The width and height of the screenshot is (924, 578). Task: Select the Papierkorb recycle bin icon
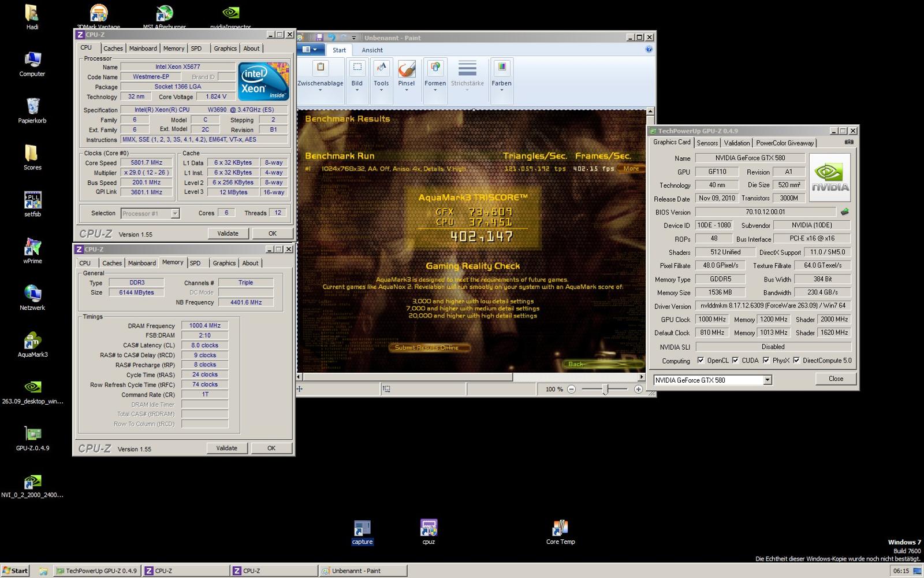pos(32,110)
